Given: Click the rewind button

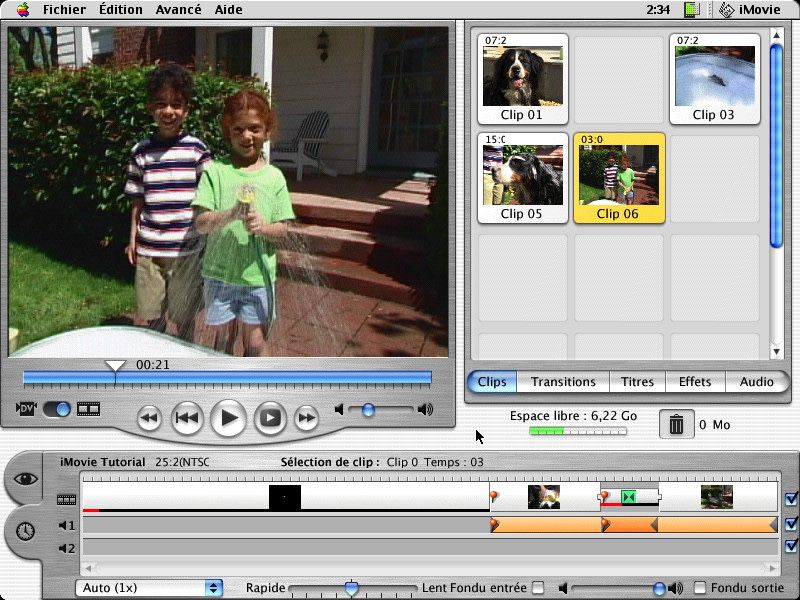Looking at the screenshot, I should tap(149, 418).
